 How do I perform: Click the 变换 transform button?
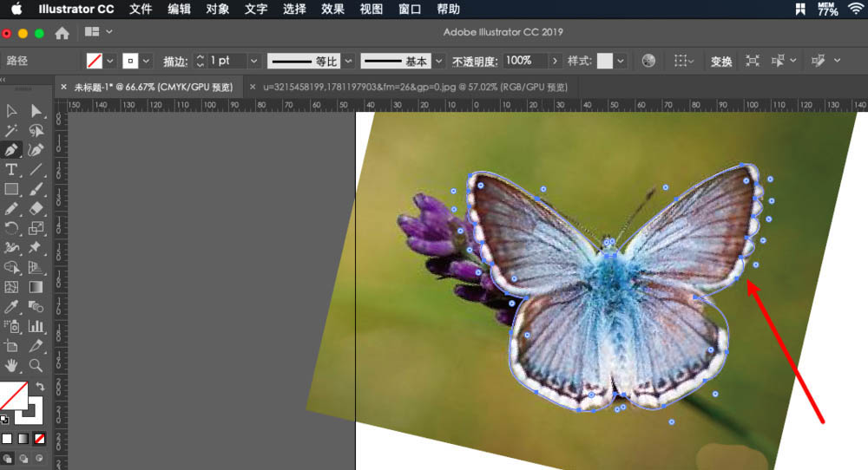(721, 62)
